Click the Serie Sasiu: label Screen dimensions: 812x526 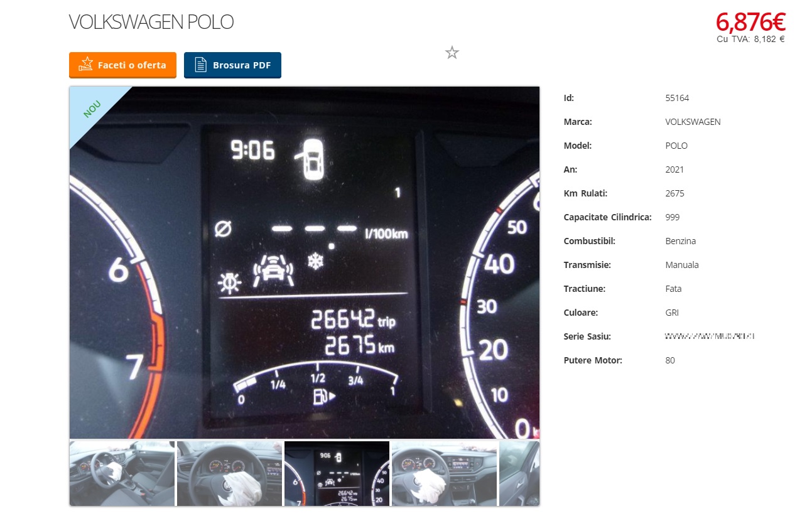pos(587,336)
